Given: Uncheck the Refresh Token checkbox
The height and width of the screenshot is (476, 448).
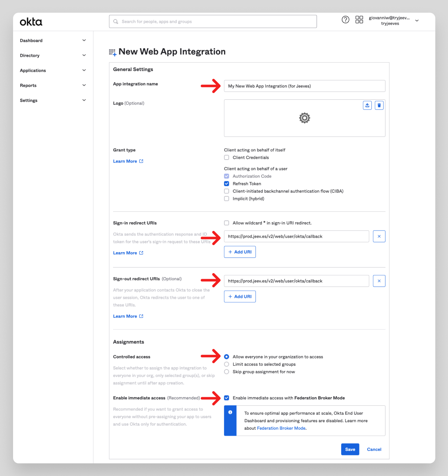Looking at the screenshot, I should (227, 184).
